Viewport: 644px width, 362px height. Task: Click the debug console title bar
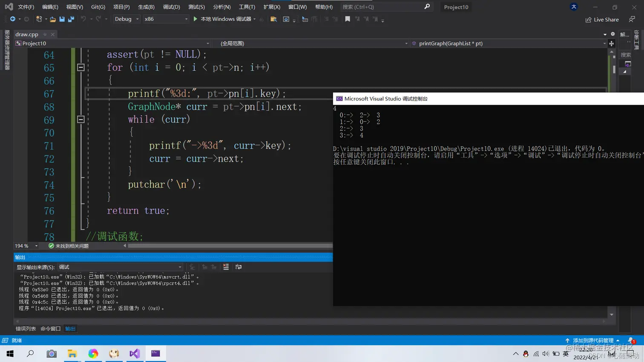coord(488,99)
